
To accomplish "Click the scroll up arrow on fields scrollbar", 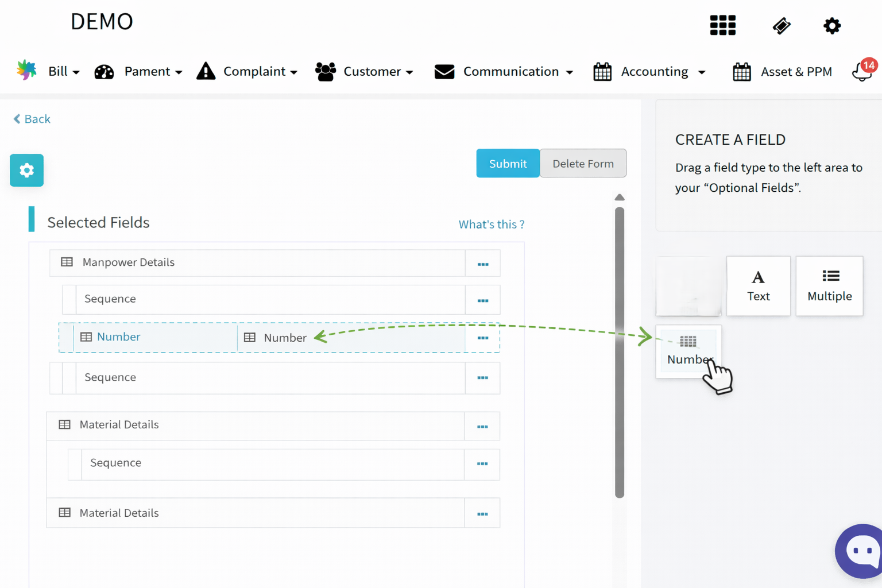I will (x=619, y=198).
